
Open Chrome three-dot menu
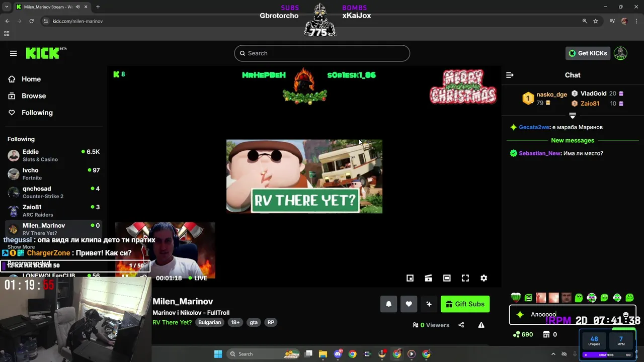(637, 21)
